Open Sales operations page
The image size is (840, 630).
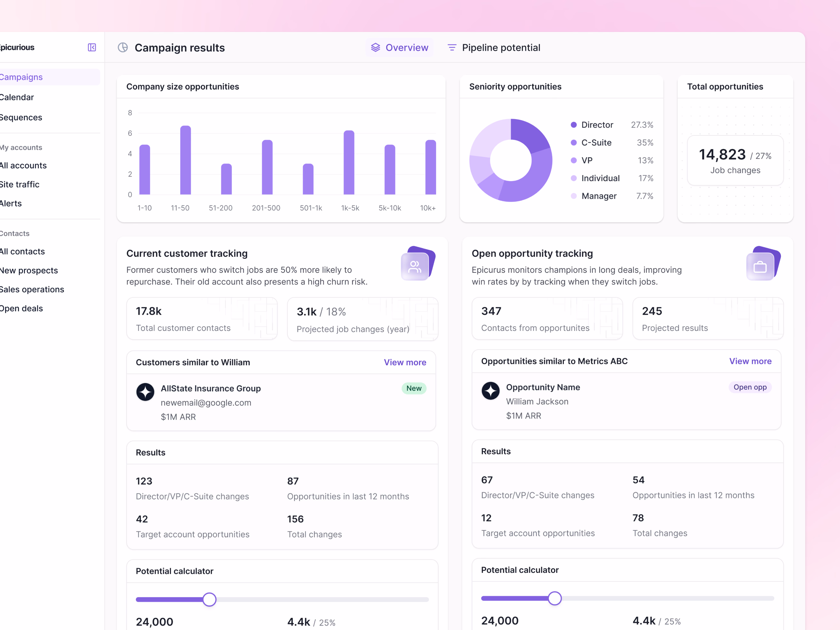point(32,289)
